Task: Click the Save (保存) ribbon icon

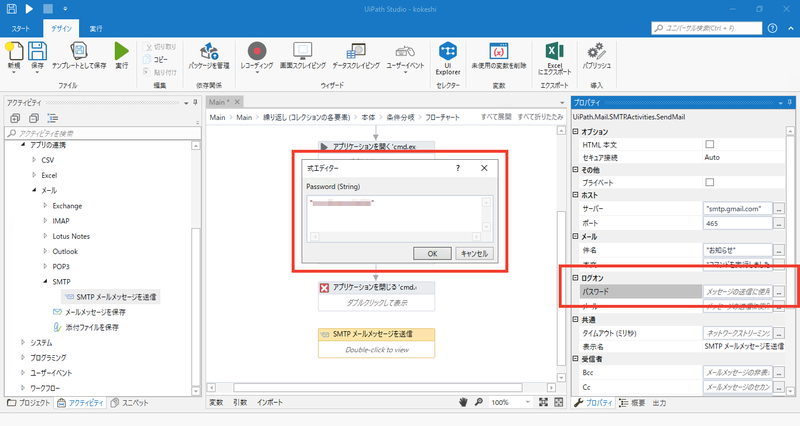Action: [x=37, y=52]
